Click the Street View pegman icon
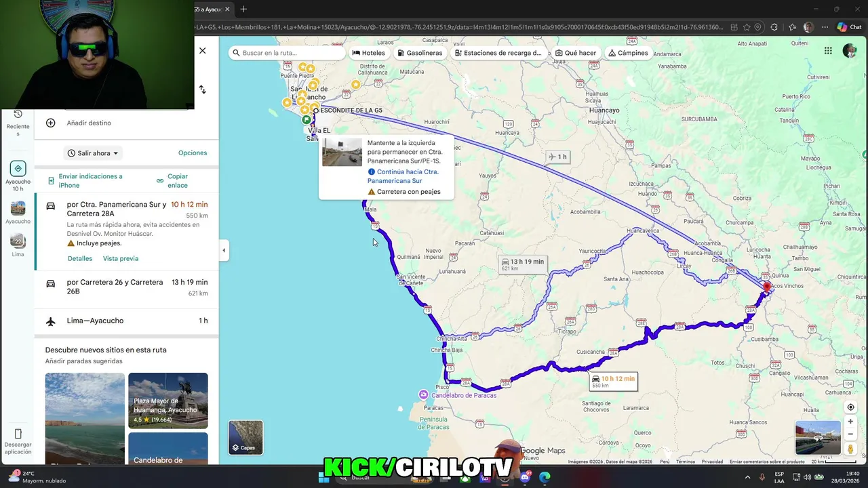The height and width of the screenshot is (488, 868). 850,449
